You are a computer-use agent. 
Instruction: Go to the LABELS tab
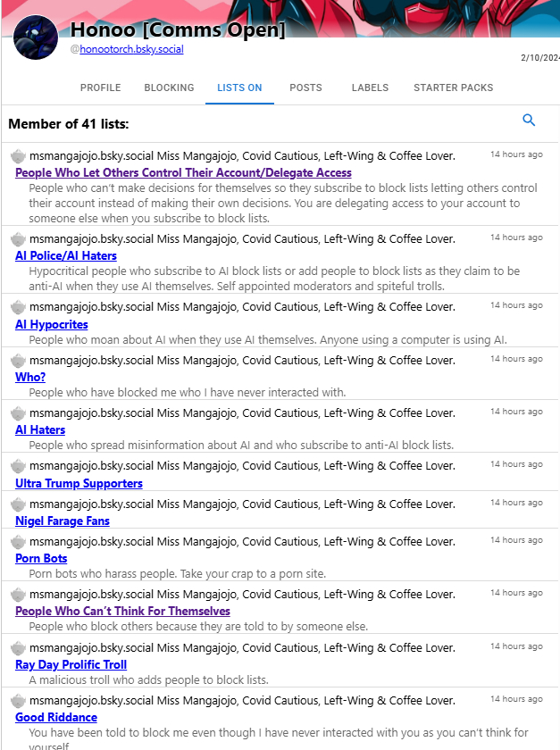coord(370,87)
